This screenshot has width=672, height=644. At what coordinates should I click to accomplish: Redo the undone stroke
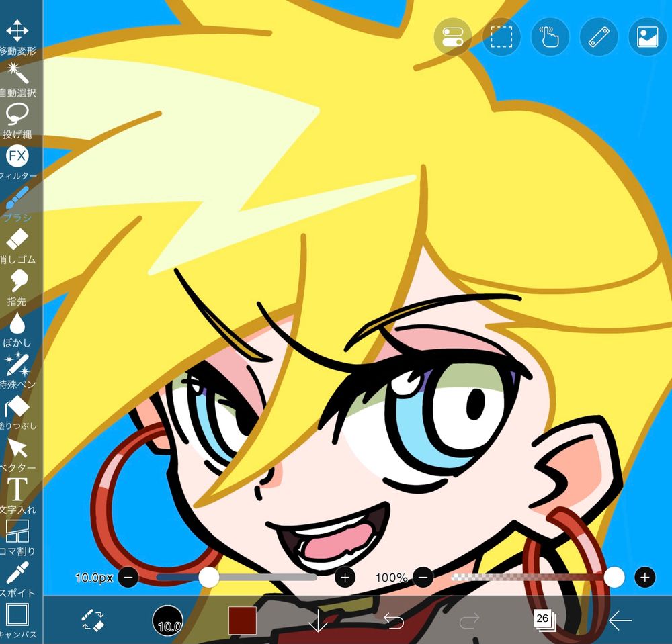tap(469, 620)
